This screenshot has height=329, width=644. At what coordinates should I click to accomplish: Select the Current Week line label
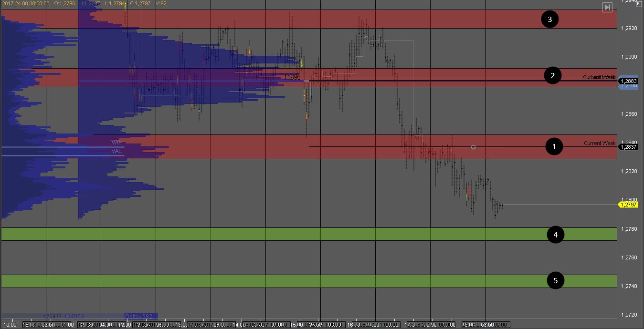[599, 143]
